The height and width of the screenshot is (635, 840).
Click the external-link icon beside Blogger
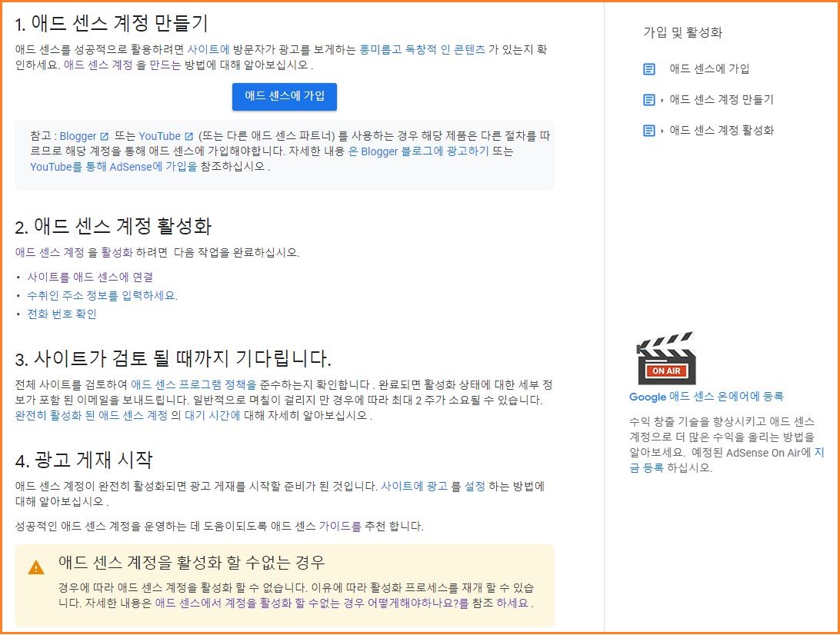click(x=105, y=136)
